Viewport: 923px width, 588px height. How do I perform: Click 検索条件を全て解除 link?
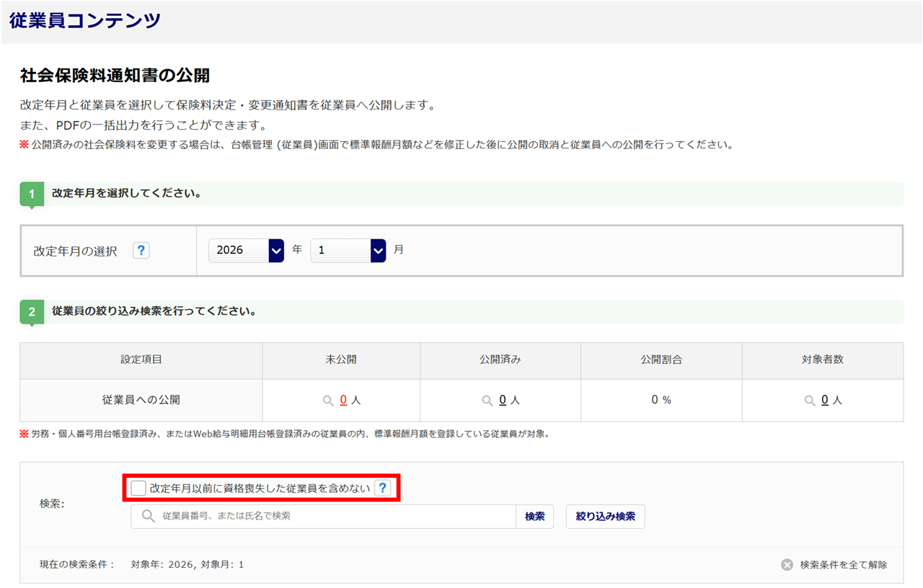844,565
